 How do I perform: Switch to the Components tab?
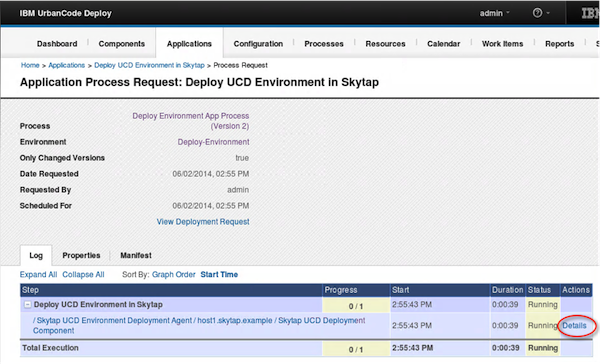[122, 44]
